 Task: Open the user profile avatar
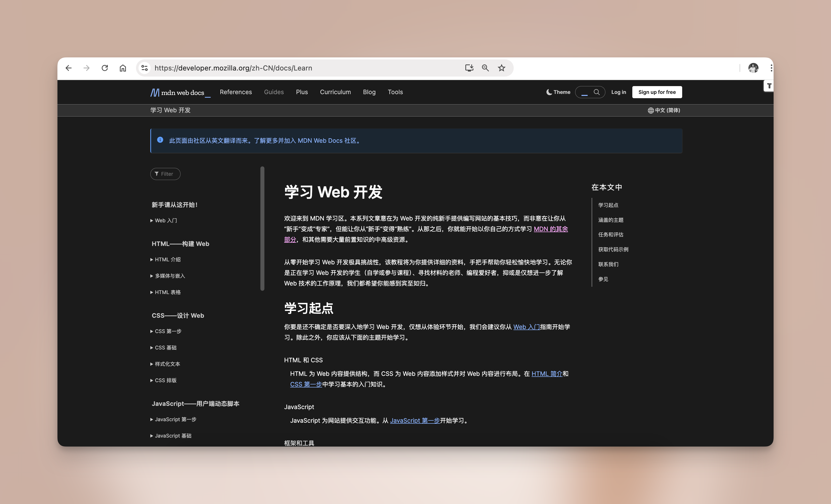point(753,68)
